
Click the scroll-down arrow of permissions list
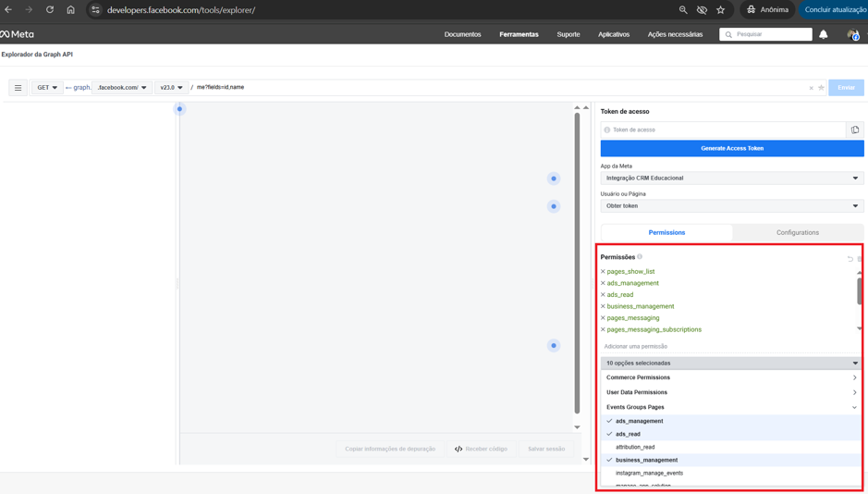pos(859,328)
